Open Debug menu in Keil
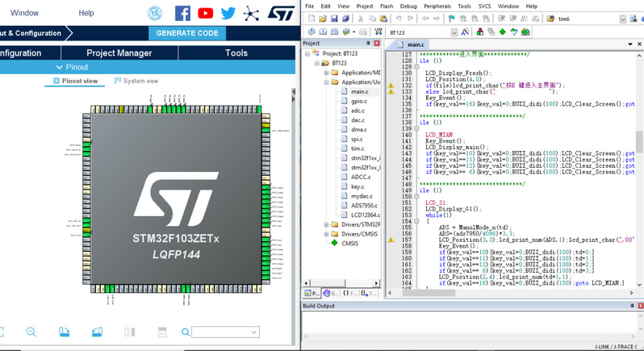Image resolution: width=644 pixels, height=351 pixels. coord(408,6)
